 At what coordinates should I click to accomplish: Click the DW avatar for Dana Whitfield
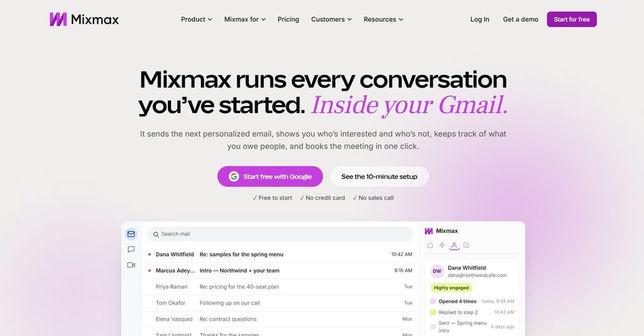(437, 271)
